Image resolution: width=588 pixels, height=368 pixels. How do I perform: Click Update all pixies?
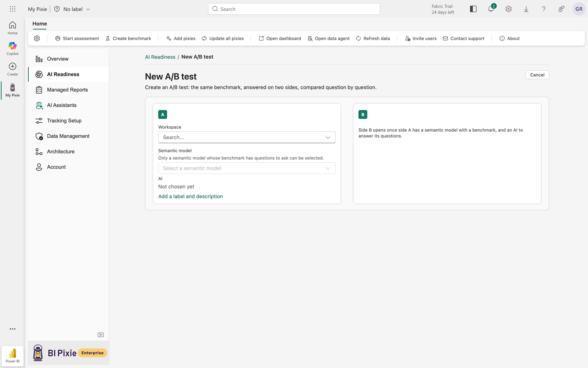(223, 38)
